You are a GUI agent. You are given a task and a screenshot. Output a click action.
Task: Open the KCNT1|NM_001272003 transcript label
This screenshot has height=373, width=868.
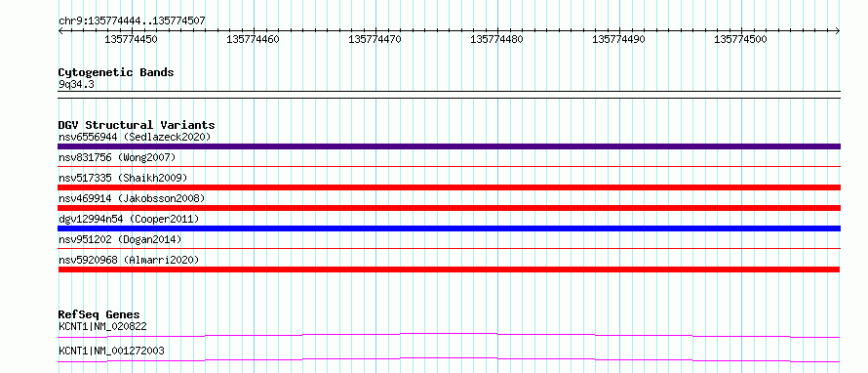click(x=111, y=351)
